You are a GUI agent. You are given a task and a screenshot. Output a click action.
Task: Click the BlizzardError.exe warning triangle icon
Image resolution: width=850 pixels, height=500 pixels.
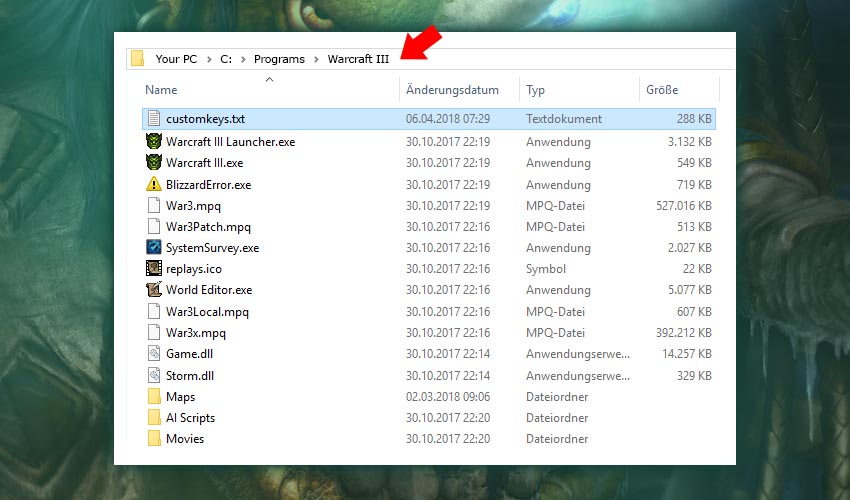pyautogui.click(x=154, y=184)
